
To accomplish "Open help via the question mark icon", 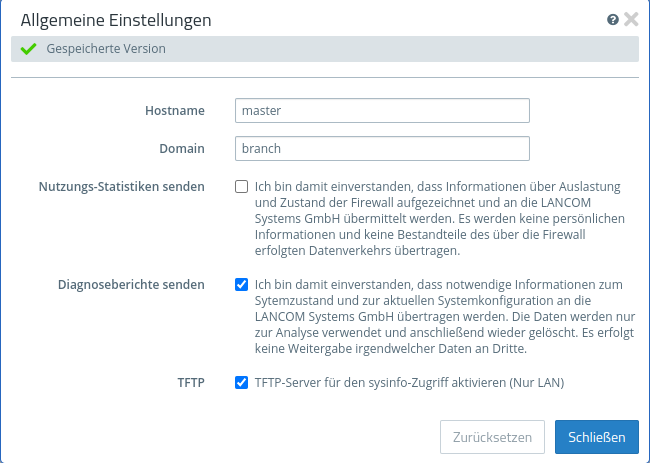I will (x=613, y=19).
